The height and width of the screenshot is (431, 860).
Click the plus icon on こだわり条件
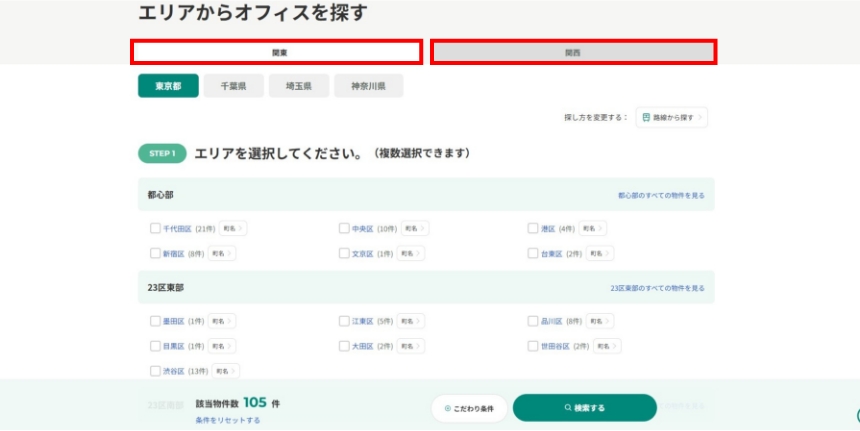click(x=447, y=408)
